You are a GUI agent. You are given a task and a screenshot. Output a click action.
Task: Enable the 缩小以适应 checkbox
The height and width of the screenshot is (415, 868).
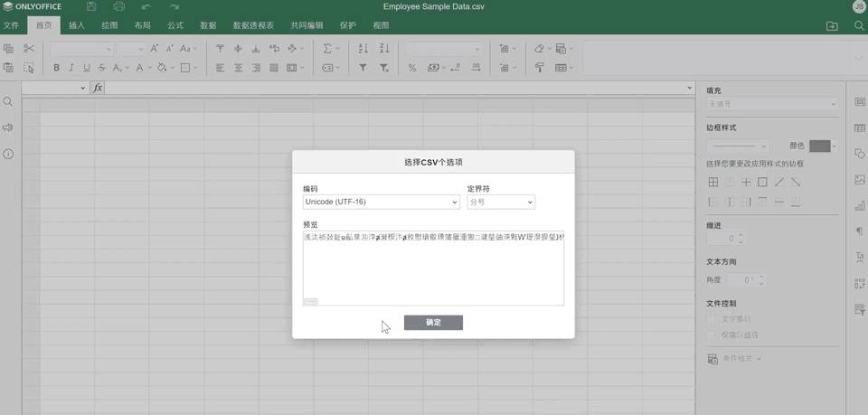pyautogui.click(x=712, y=335)
